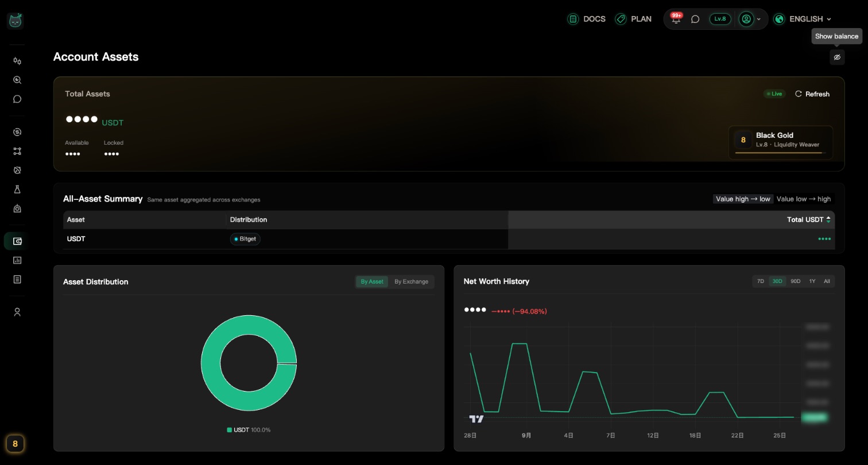Open the candlestick trading icon in the sidebar
Viewport: 868px width, 465px height.
coord(17,61)
